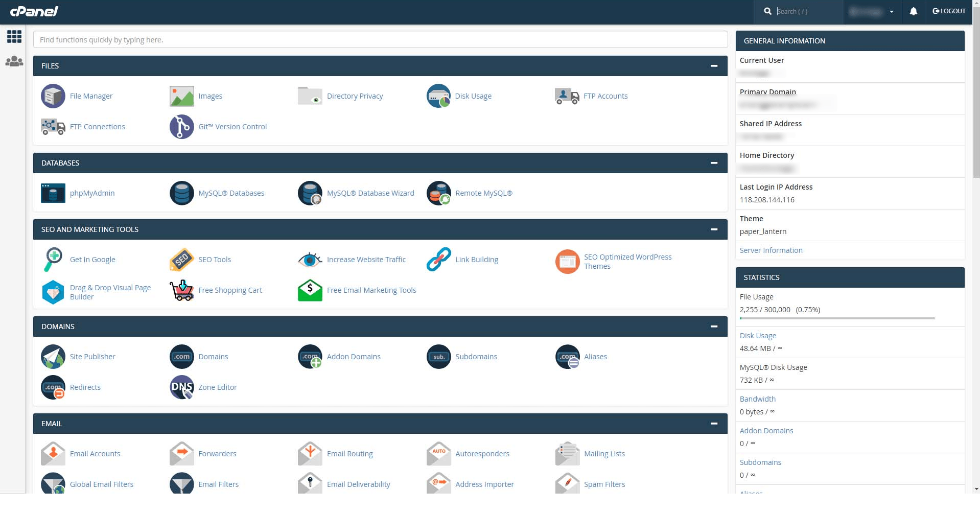The height and width of the screenshot is (513, 980).
Task: Click the Directory Privacy folder icon
Action: tap(310, 96)
